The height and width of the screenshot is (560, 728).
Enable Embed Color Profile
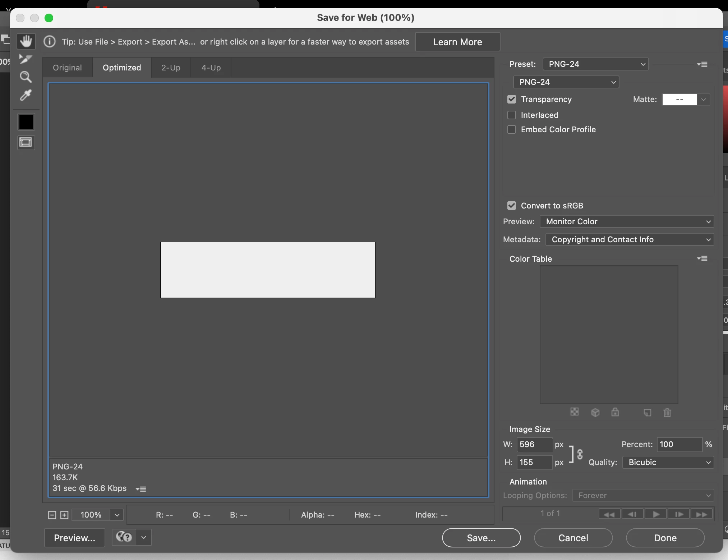click(512, 129)
